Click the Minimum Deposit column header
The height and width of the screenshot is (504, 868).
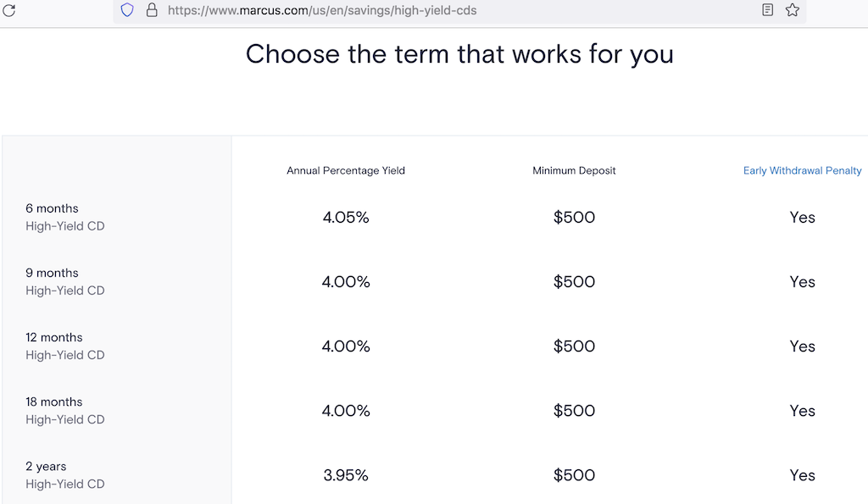[x=574, y=170]
